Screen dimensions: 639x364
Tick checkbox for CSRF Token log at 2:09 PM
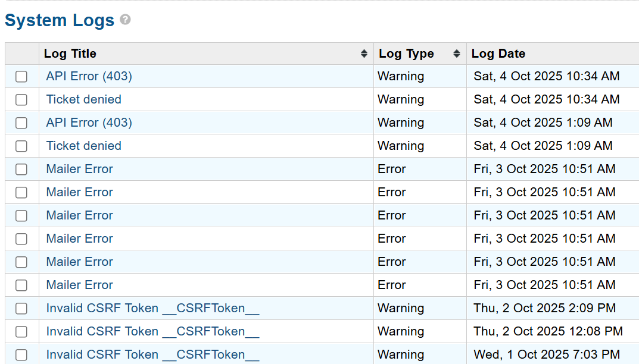pyautogui.click(x=21, y=308)
